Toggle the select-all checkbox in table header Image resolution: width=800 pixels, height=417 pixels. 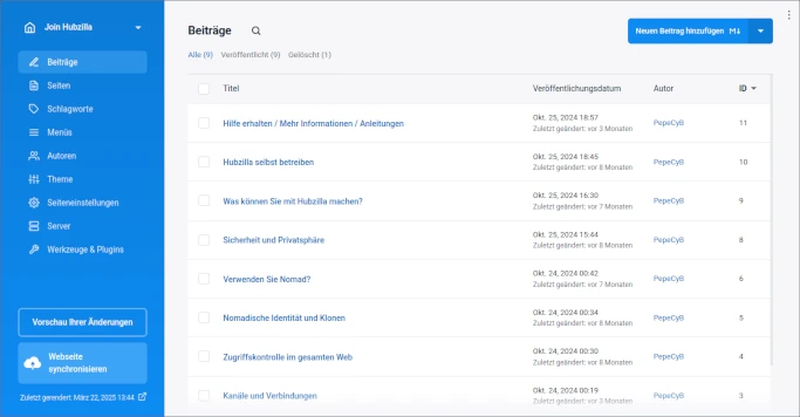pyautogui.click(x=204, y=89)
